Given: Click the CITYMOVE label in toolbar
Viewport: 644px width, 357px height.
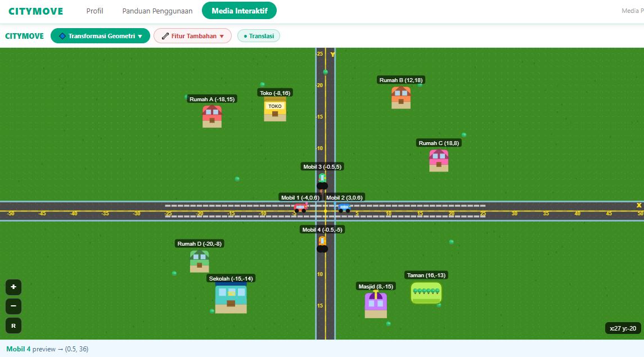Looking at the screenshot, I should (x=24, y=36).
